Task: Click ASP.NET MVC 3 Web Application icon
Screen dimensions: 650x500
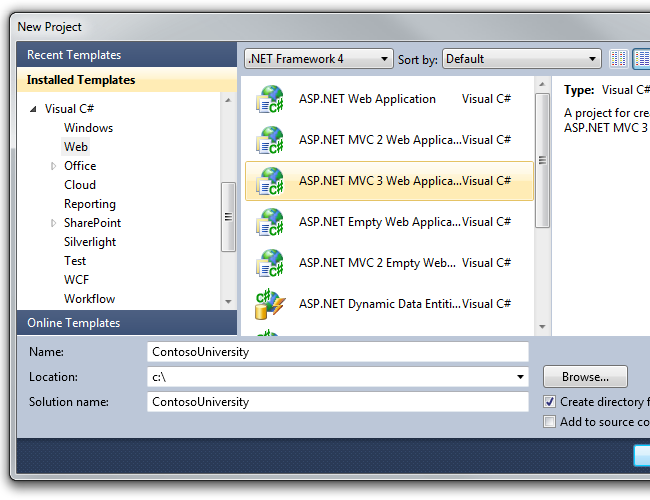Action: (x=270, y=181)
